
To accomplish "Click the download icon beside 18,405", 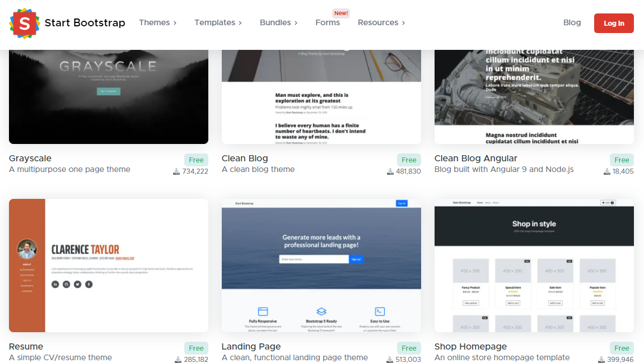I will tap(606, 171).
